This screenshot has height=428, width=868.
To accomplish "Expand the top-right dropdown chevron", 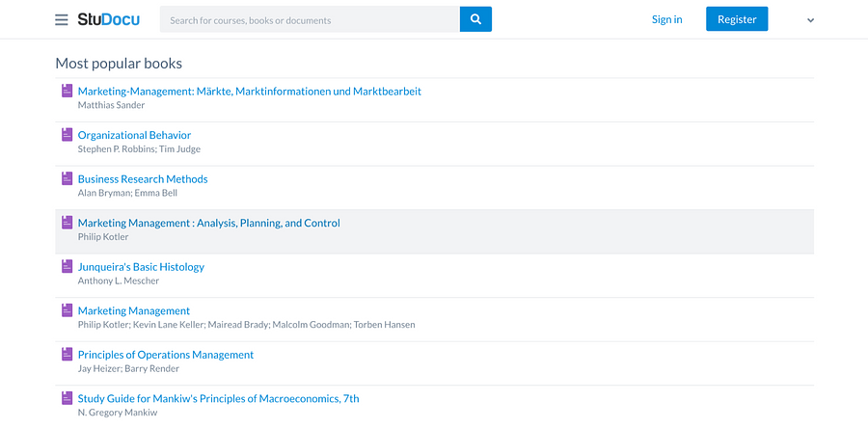I will tap(810, 20).
